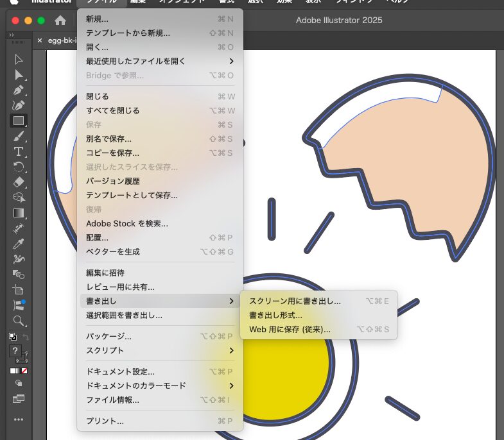Choose 配置... menu item
Screen dimensions: 504x440
pyautogui.click(x=160, y=238)
